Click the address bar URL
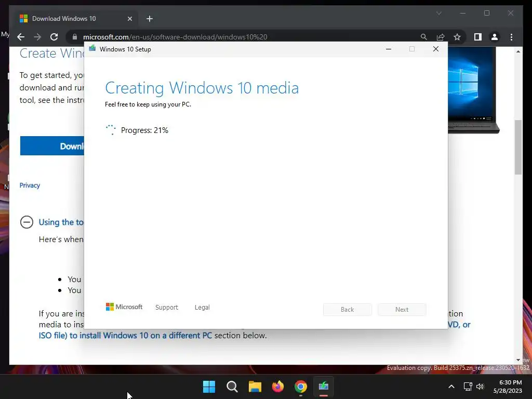This screenshot has height=399, width=532. pyautogui.click(x=175, y=37)
